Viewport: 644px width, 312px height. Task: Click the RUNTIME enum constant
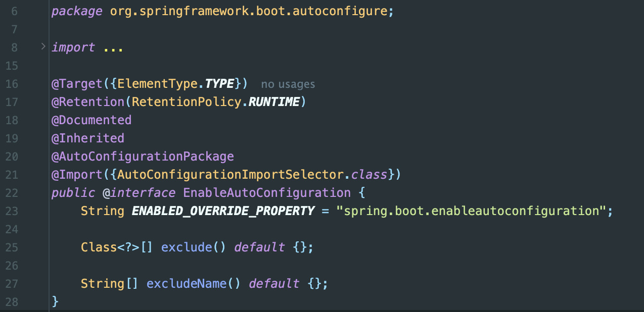(274, 102)
